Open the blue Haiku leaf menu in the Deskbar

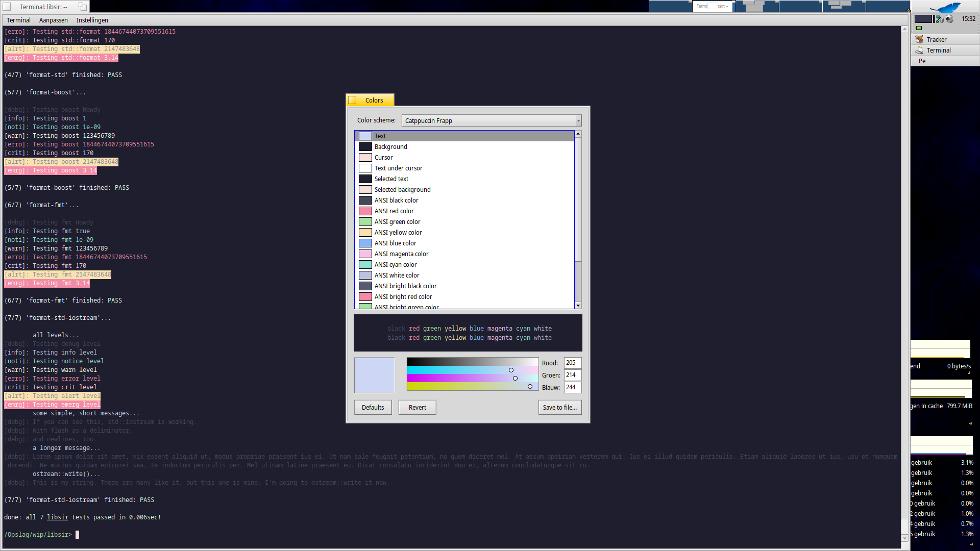point(945,7)
